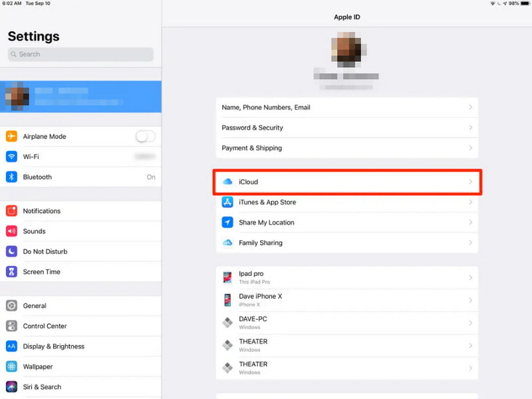Tap the battery icon in status bar

(x=525, y=3)
